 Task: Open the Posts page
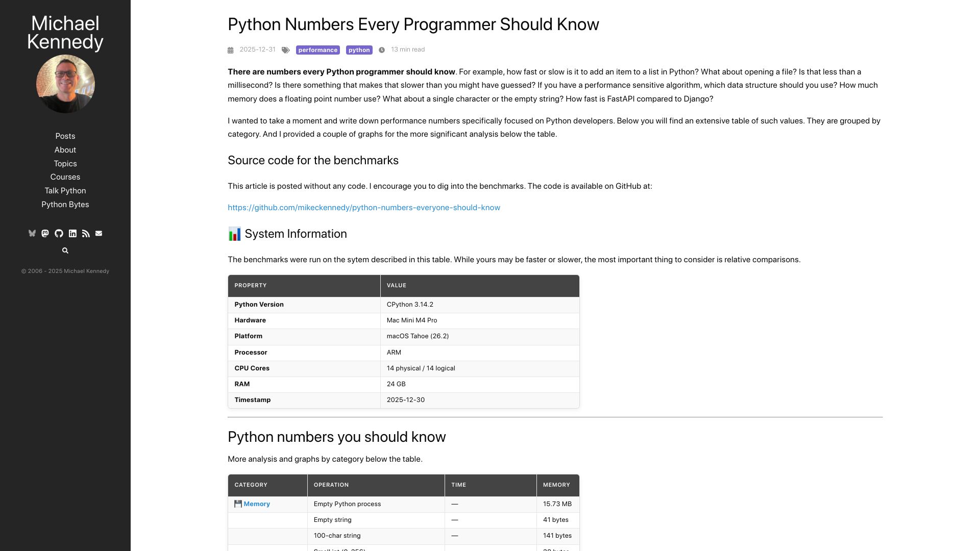click(65, 136)
